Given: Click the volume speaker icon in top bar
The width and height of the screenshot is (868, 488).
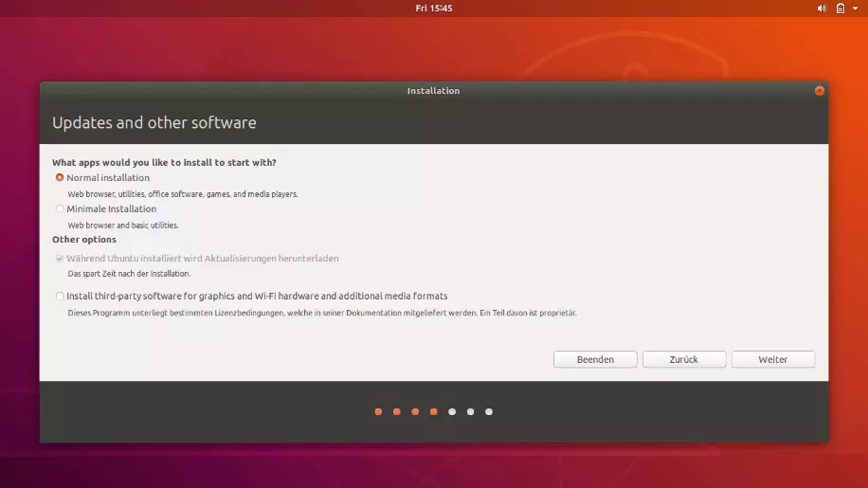Looking at the screenshot, I should [x=822, y=8].
